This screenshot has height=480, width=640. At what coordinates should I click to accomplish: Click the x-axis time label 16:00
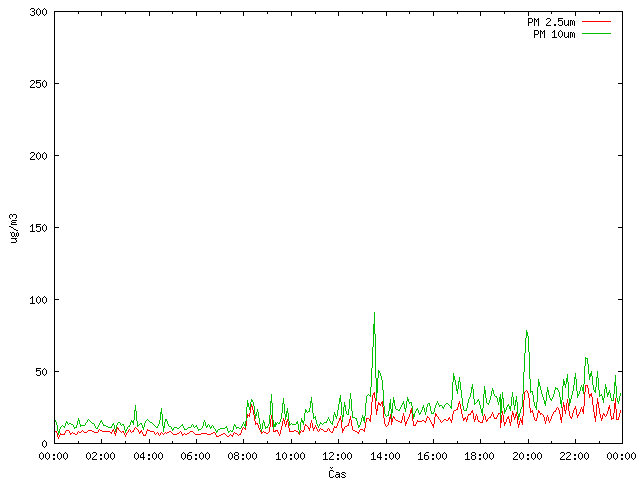(432, 456)
